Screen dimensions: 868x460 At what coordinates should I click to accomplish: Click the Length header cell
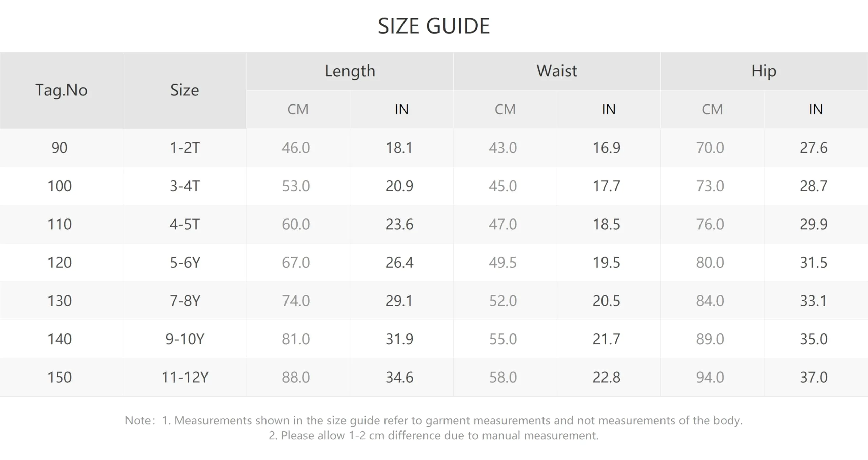pyautogui.click(x=350, y=71)
